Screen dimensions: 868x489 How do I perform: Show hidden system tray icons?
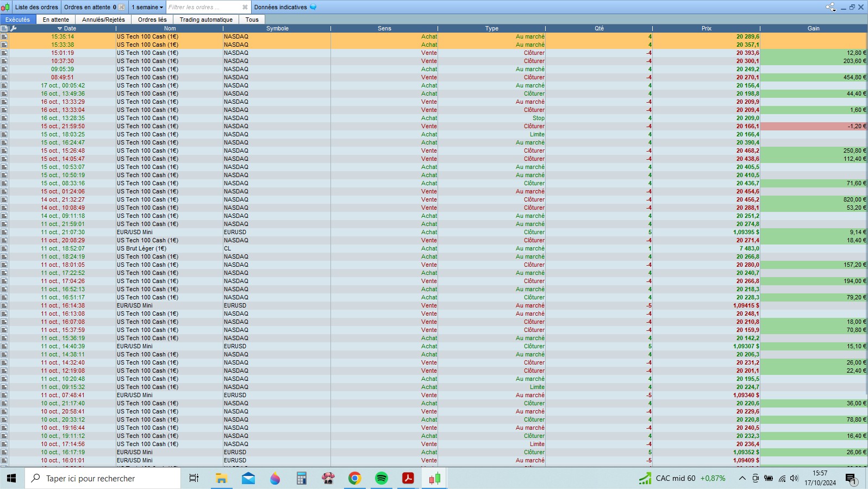coord(742,478)
